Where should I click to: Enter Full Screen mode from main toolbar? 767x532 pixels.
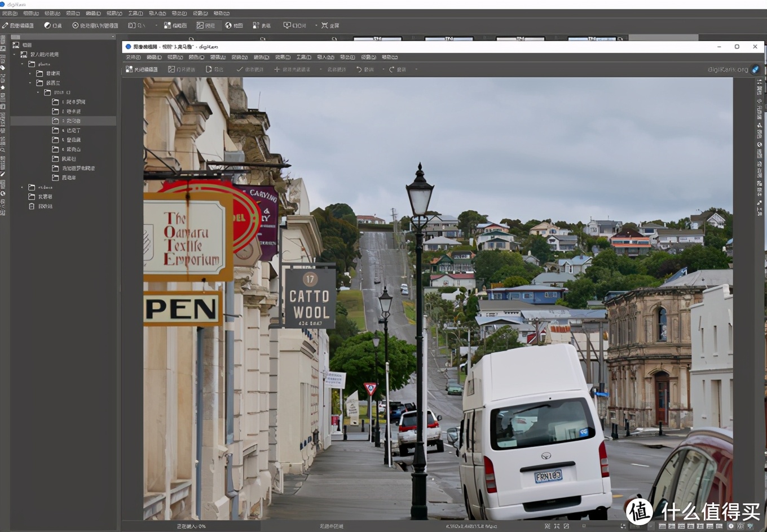(x=330, y=25)
